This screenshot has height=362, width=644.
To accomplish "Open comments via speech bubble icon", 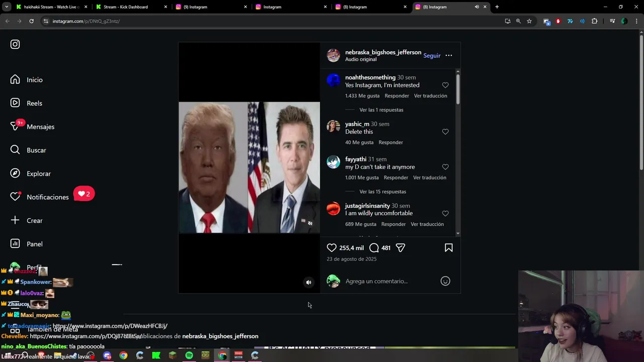I will pos(374,248).
